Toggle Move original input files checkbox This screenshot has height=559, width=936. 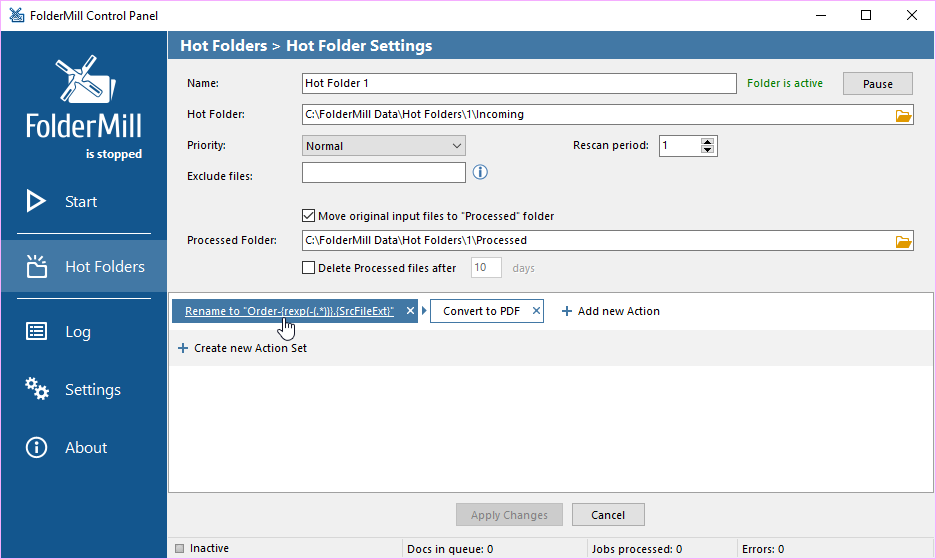point(309,216)
